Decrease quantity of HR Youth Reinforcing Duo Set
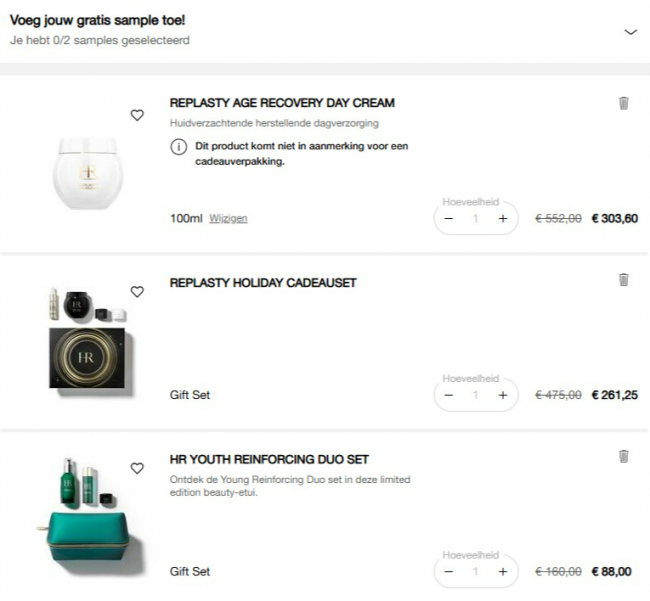Image resolution: width=650 pixels, height=601 pixels. [449, 571]
